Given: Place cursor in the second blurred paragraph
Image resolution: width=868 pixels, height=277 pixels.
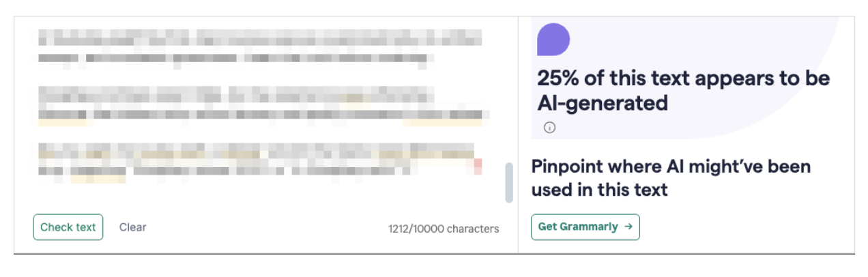Looking at the screenshot, I should [x=259, y=104].
